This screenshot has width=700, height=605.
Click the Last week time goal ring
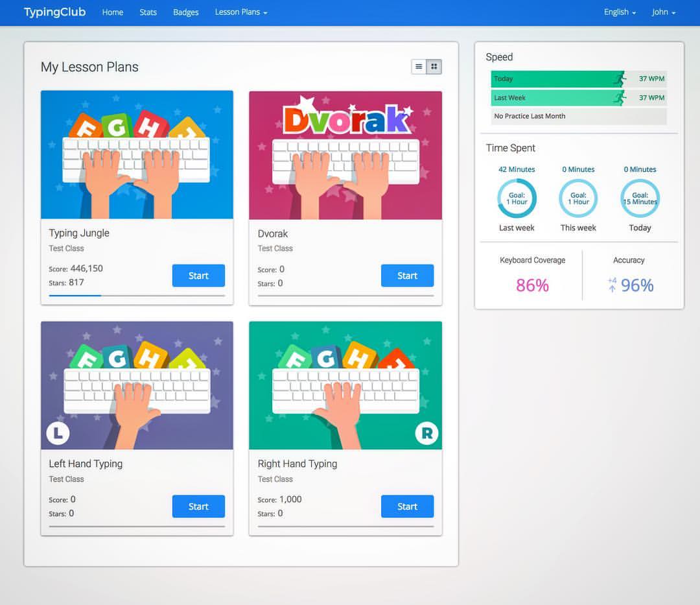click(x=517, y=198)
